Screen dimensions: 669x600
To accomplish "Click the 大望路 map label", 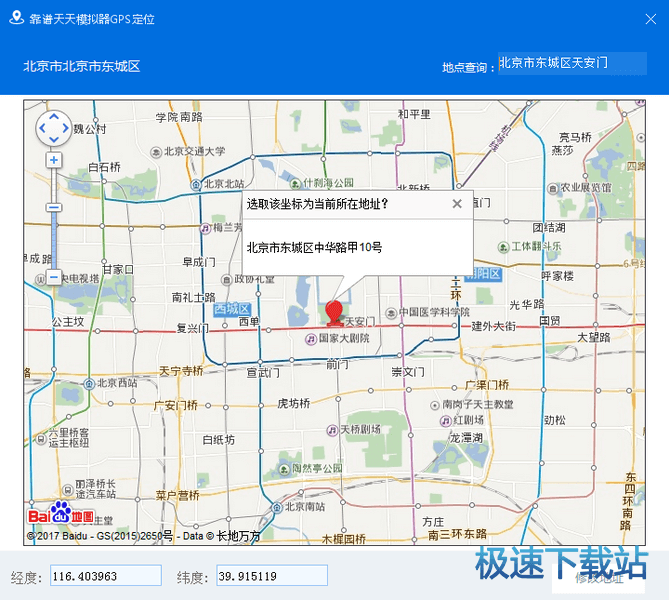I will click(x=594, y=338).
